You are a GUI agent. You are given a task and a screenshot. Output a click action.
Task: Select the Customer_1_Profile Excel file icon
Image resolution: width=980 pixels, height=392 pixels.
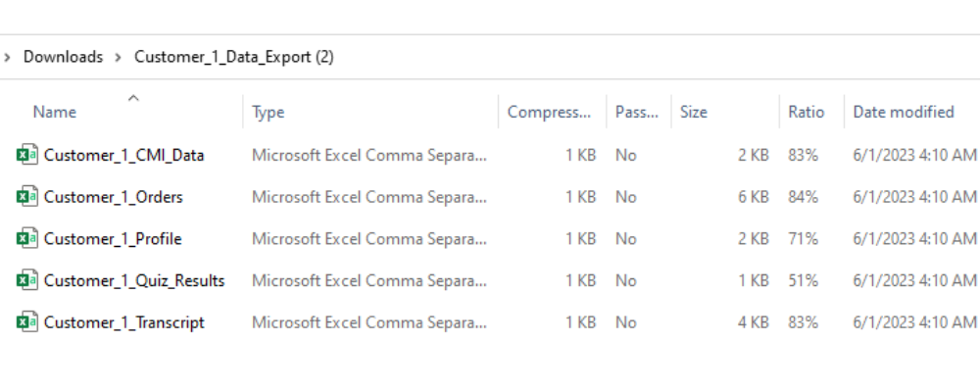pyautogui.click(x=26, y=238)
